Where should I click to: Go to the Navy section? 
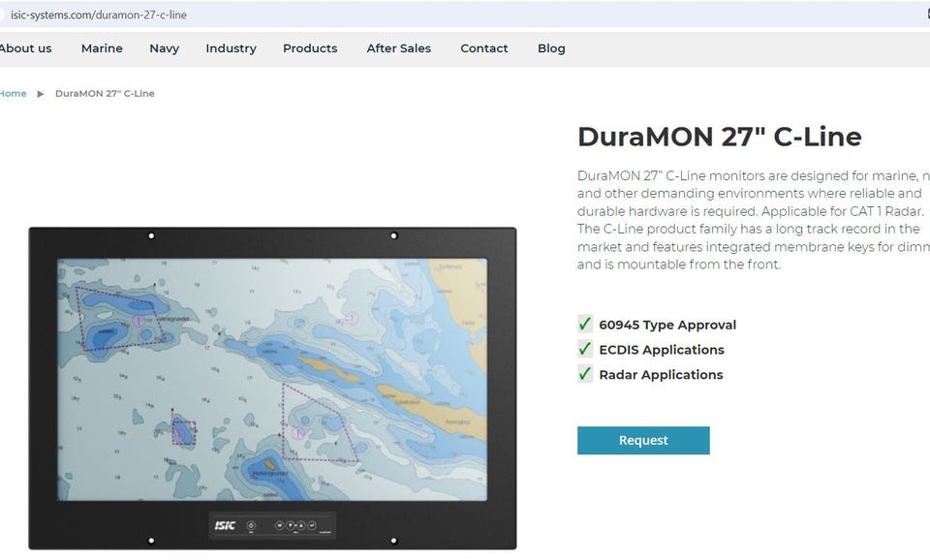[165, 48]
